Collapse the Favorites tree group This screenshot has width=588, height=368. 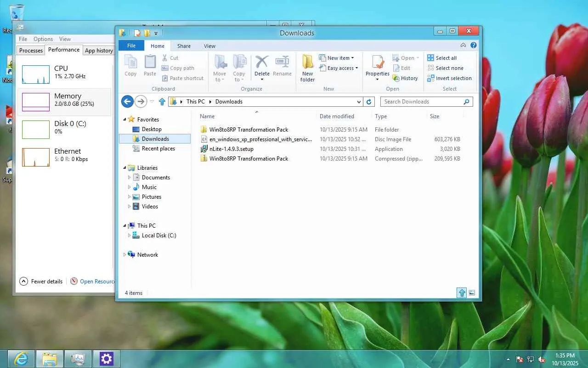(124, 120)
